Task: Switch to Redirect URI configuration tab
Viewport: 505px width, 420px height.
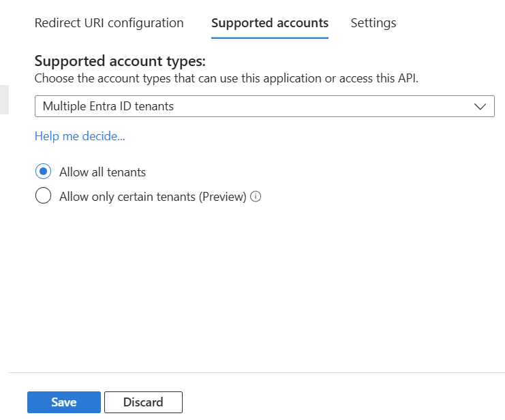Action: 109,23
